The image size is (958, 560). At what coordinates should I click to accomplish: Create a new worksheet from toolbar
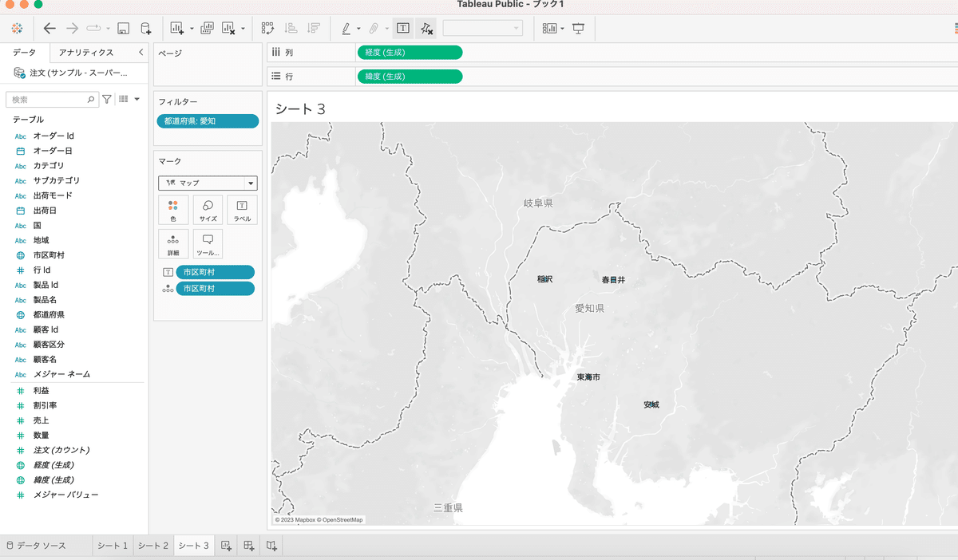point(177,29)
